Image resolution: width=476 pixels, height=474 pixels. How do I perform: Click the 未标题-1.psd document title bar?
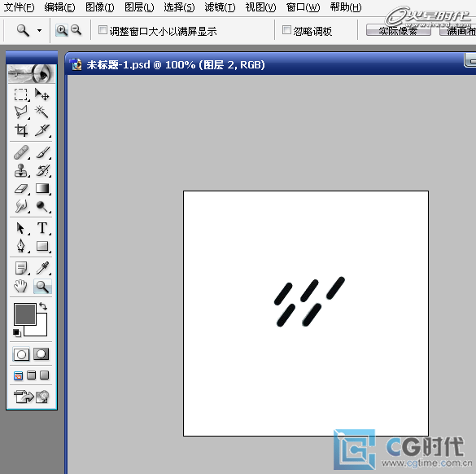coord(270,64)
